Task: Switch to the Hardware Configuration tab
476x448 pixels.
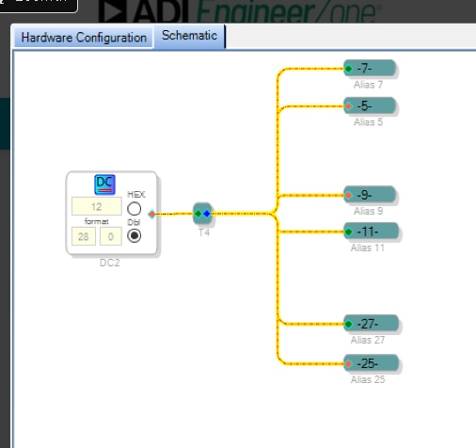Action: [x=84, y=38]
